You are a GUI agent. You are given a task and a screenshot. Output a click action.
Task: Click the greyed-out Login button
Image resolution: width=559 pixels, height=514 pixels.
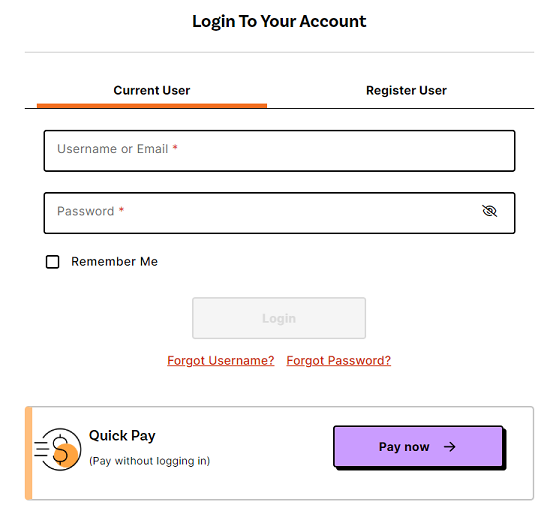279,318
